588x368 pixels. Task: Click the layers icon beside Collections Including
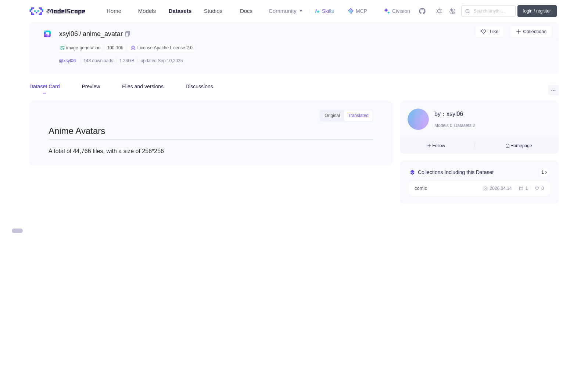pyautogui.click(x=412, y=172)
